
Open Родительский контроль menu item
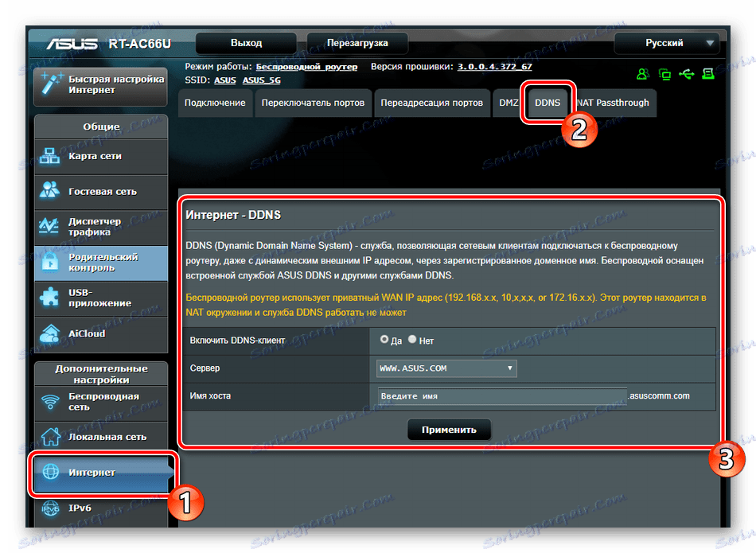pyautogui.click(x=101, y=263)
